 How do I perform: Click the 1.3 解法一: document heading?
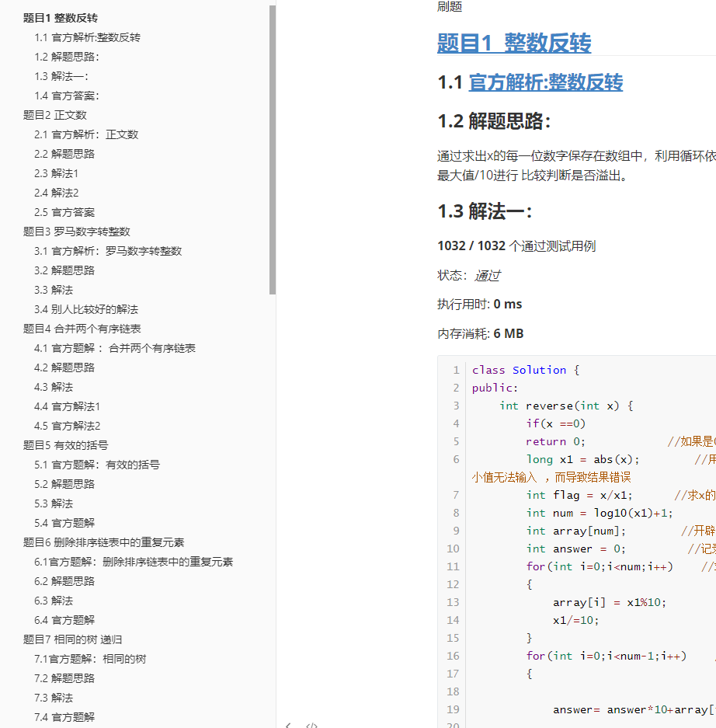485,211
